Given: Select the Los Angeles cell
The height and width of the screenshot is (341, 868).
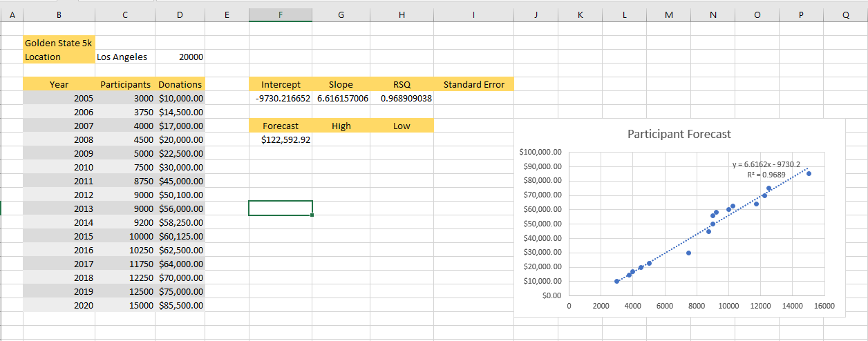Looking at the screenshot, I should 125,57.
